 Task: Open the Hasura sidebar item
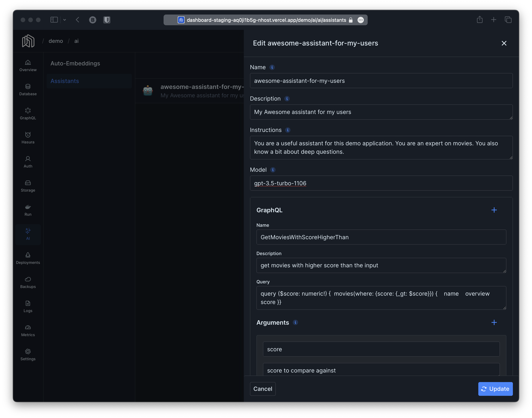coord(28,138)
